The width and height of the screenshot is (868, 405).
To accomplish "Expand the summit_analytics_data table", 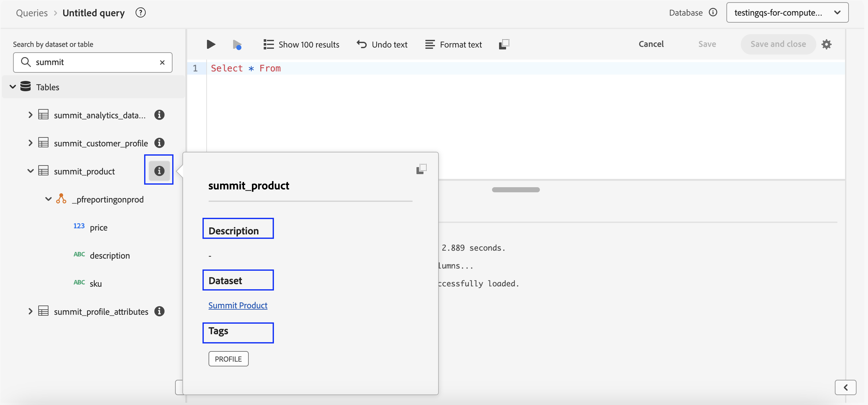I will click(x=30, y=115).
